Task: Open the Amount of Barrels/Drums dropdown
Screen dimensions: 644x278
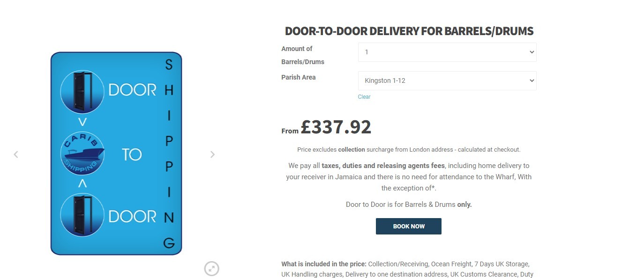Action: pyautogui.click(x=447, y=52)
